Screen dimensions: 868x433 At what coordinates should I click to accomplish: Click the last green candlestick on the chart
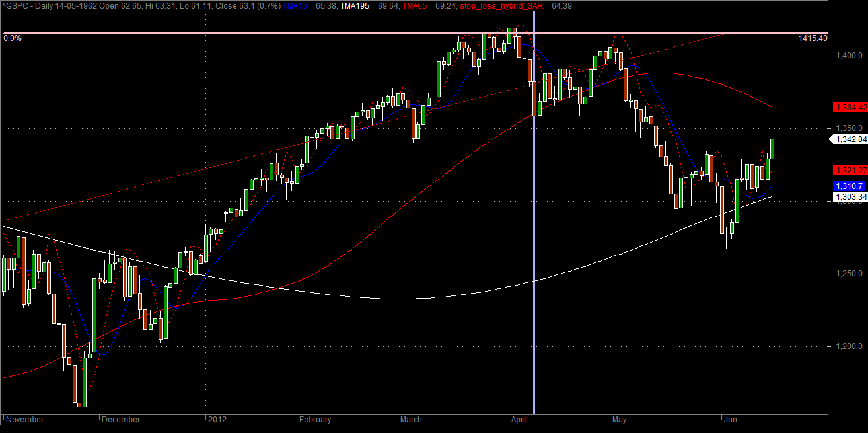click(x=772, y=149)
